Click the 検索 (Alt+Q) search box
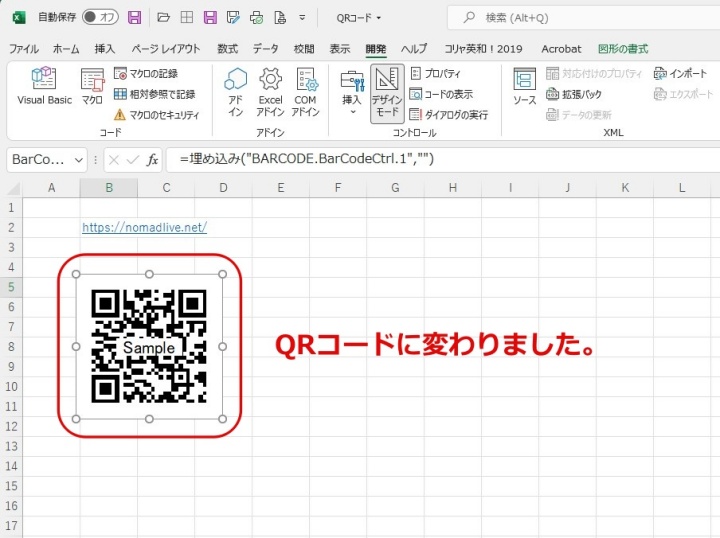This screenshot has width=720, height=538. [583, 18]
